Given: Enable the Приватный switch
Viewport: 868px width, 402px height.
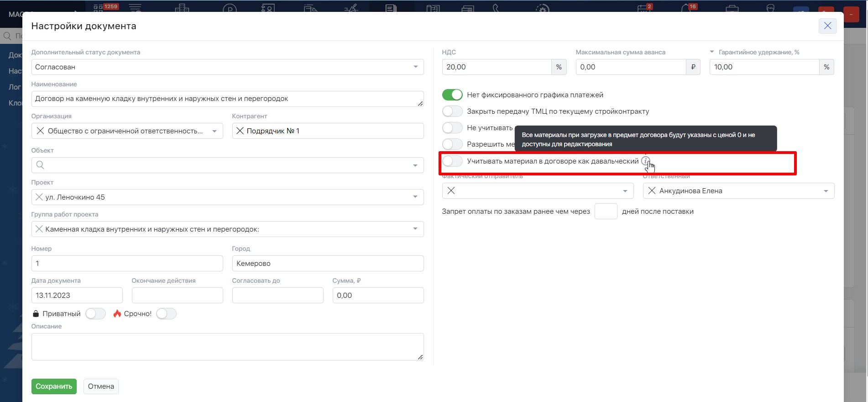Looking at the screenshot, I should (95, 314).
